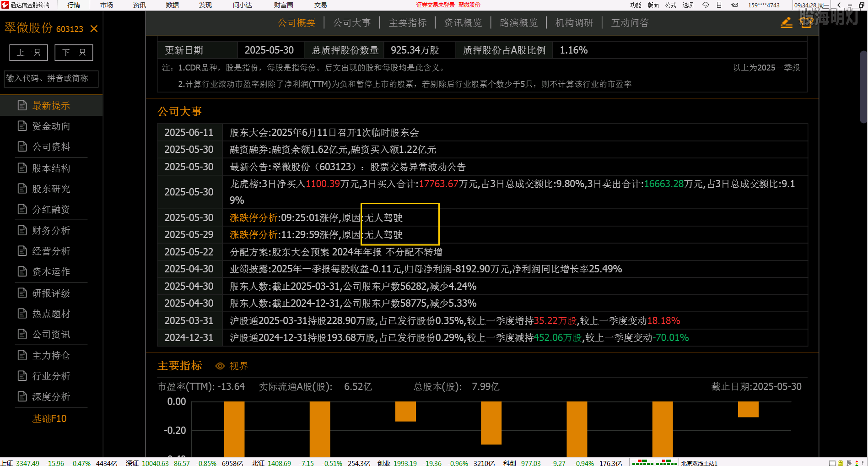This screenshot has height=466, width=868.
Task: Open the 数据 menu
Action: tap(173, 5)
